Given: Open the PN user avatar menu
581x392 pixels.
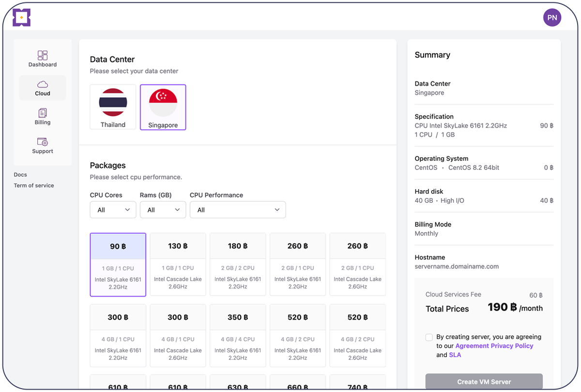Looking at the screenshot, I should click(x=552, y=17).
